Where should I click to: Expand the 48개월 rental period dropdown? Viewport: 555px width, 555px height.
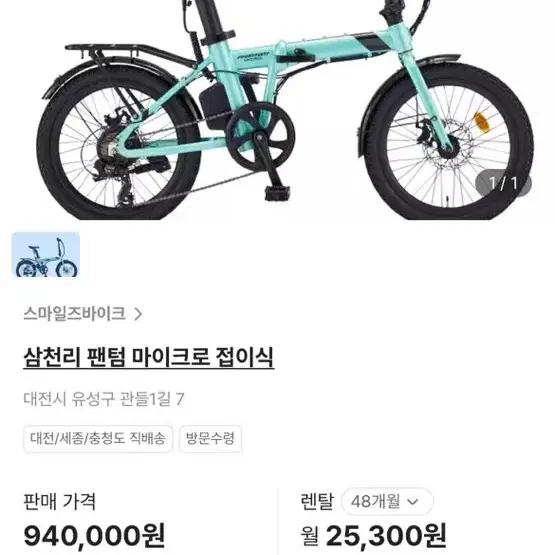click(387, 502)
